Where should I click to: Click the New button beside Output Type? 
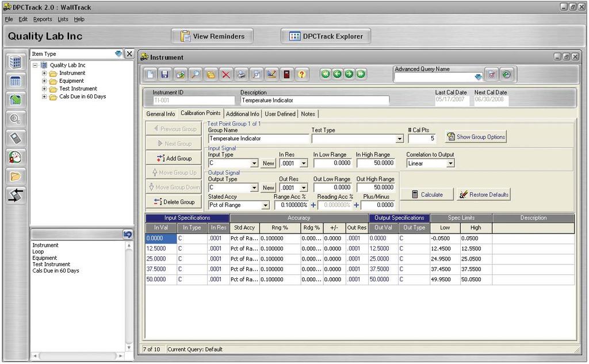click(x=269, y=188)
